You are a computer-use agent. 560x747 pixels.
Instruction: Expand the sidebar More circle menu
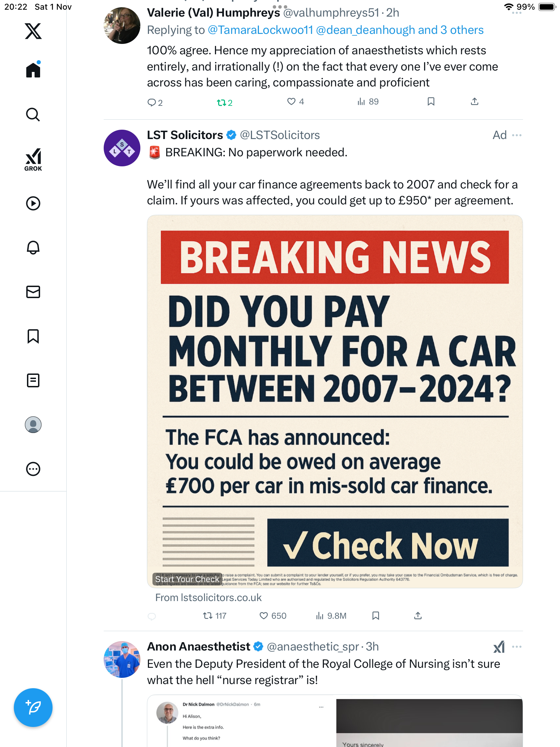coord(33,469)
